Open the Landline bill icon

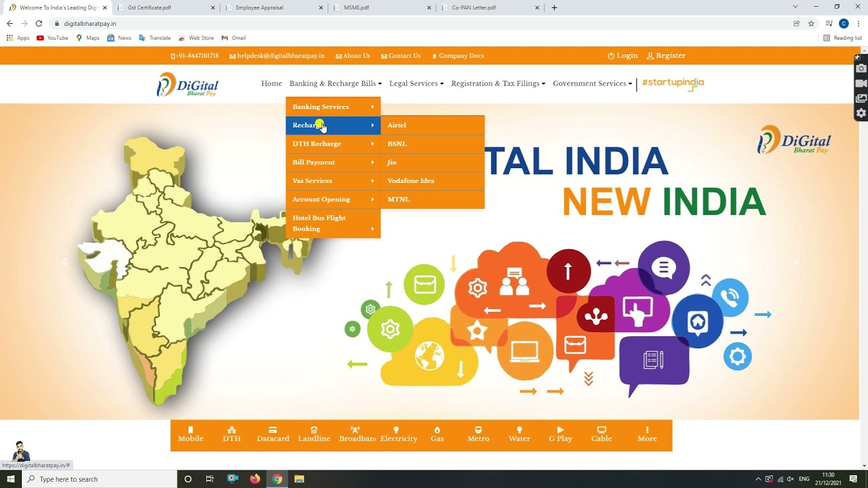point(314,435)
